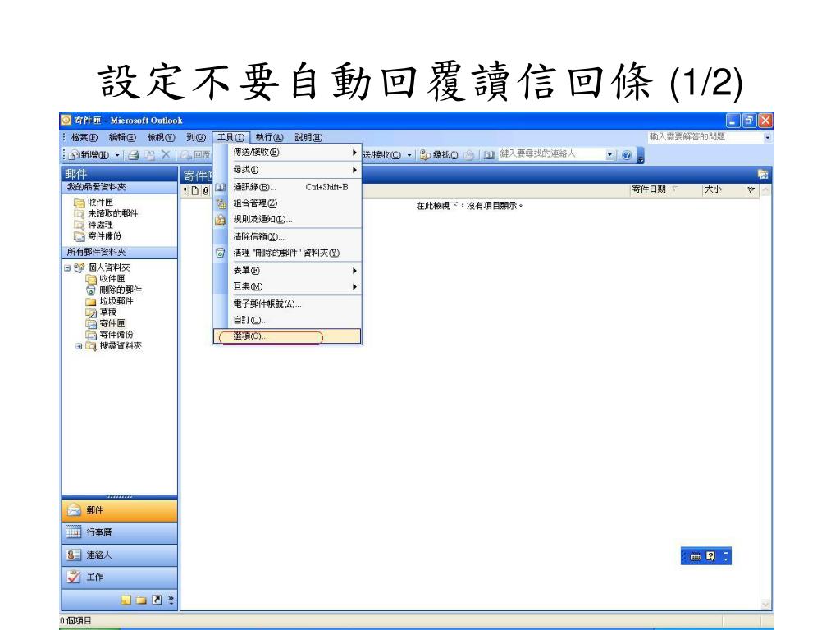Select 垃圾郵件 folder in tree

coord(110,301)
